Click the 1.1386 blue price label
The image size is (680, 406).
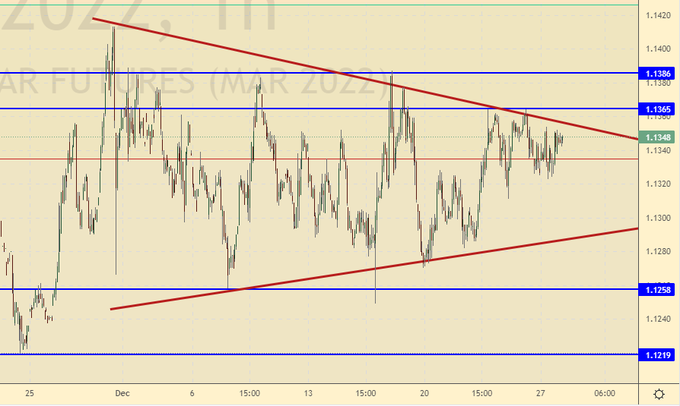[x=658, y=74]
